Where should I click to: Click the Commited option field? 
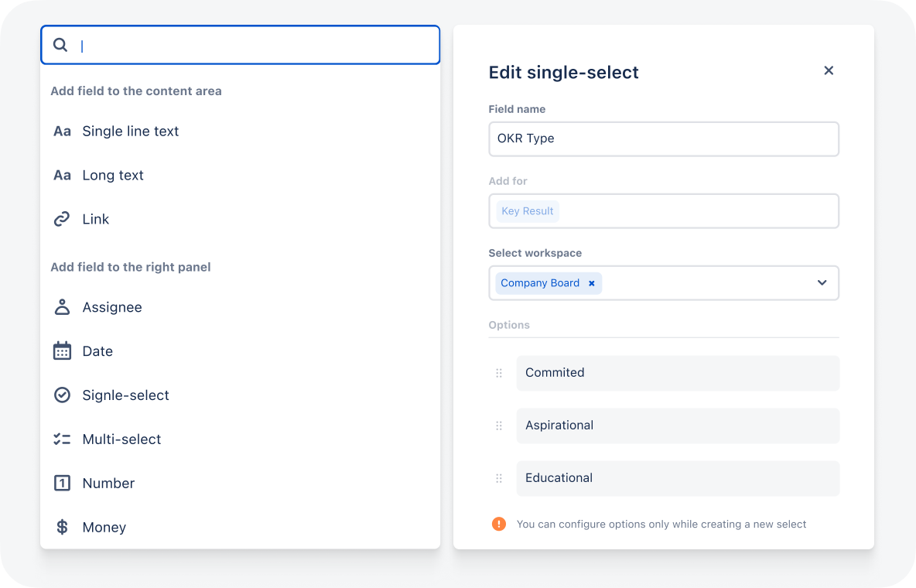(x=678, y=373)
